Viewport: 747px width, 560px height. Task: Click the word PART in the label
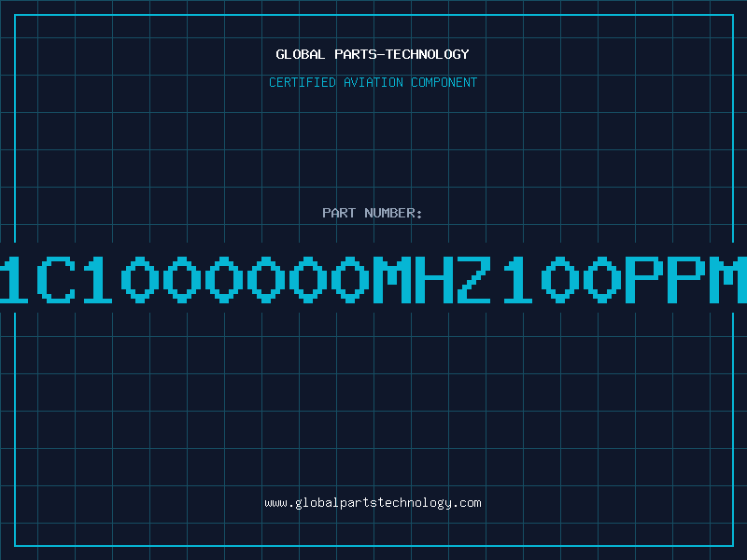[339, 213]
